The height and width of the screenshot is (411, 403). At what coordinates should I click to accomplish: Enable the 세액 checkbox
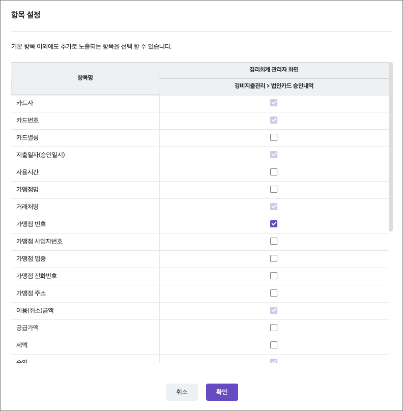click(x=274, y=345)
